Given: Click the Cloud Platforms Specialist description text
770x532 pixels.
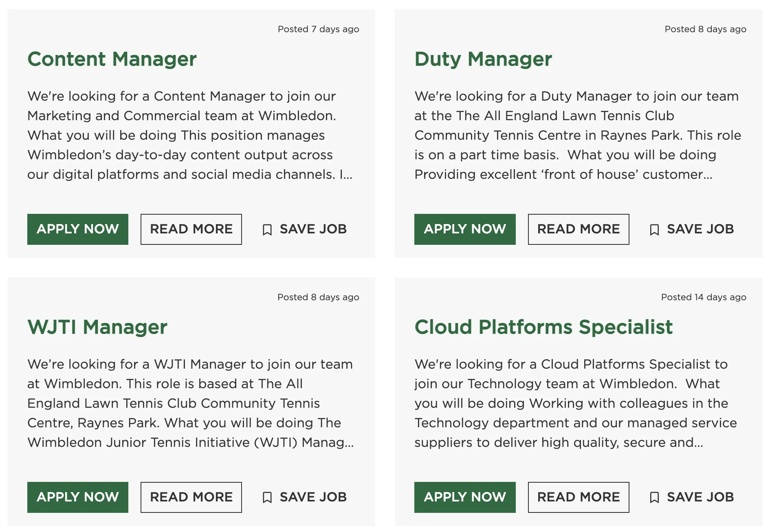Looking at the screenshot, I should click(x=575, y=403).
